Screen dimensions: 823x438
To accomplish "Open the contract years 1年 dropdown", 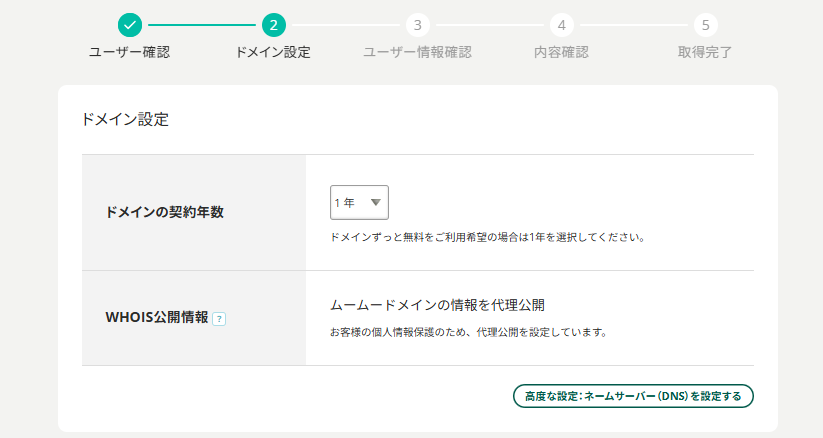I will coord(359,202).
